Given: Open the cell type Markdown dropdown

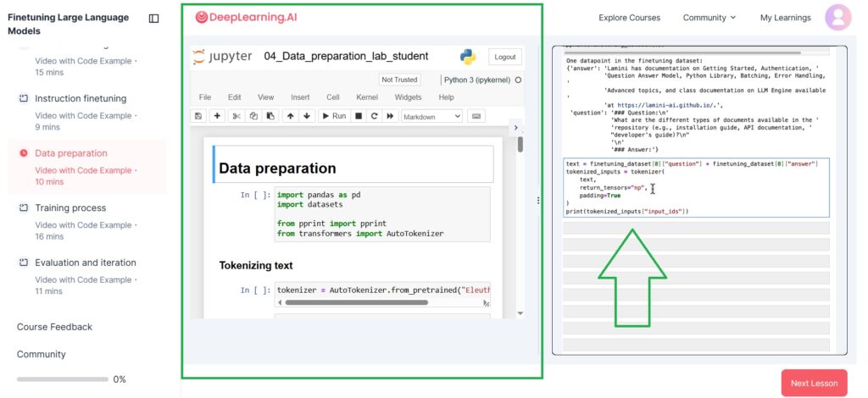Looking at the screenshot, I should click(432, 117).
